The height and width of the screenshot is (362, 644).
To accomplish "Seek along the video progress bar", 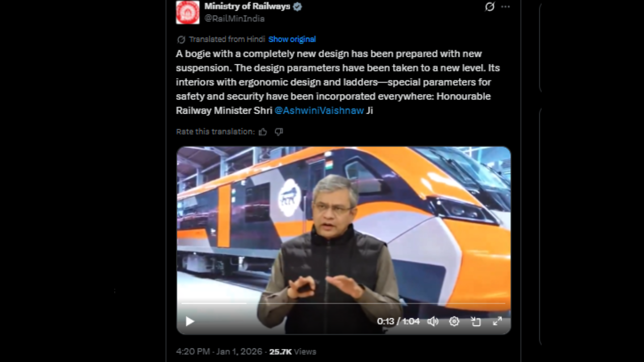I will tap(344, 303).
